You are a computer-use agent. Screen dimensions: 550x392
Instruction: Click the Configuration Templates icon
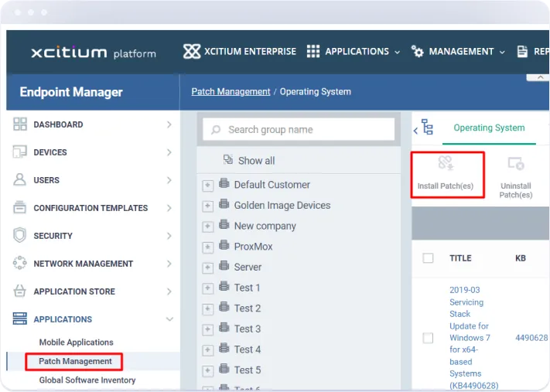19,207
